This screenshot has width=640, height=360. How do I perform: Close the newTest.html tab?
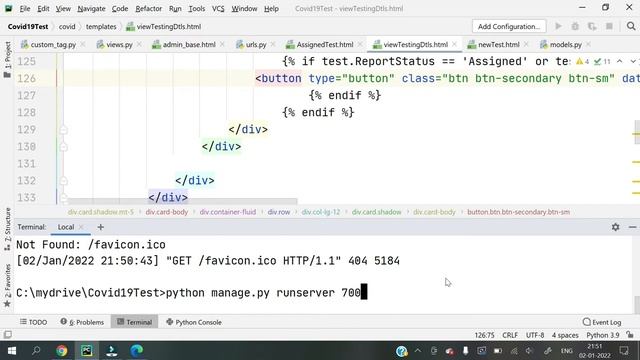[x=526, y=44]
